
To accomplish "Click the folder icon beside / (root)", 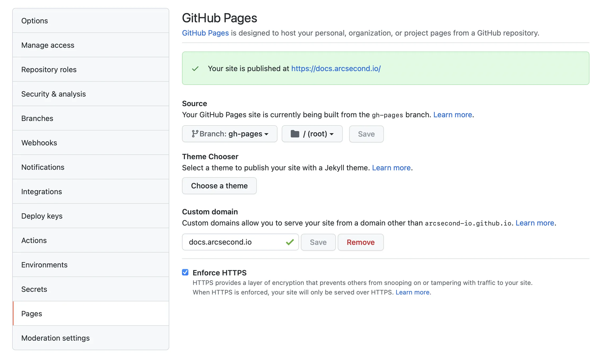I will point(295,134).
